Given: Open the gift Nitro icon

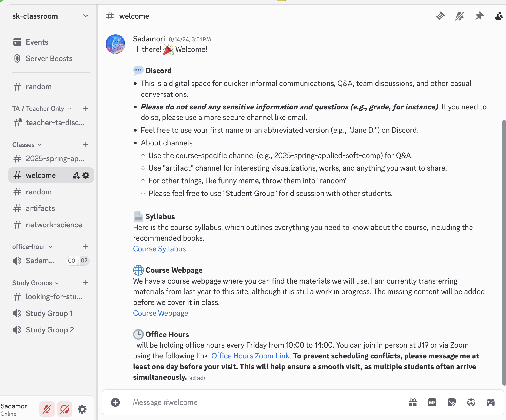Looking at the screenshot, I should tap(412, 402).
